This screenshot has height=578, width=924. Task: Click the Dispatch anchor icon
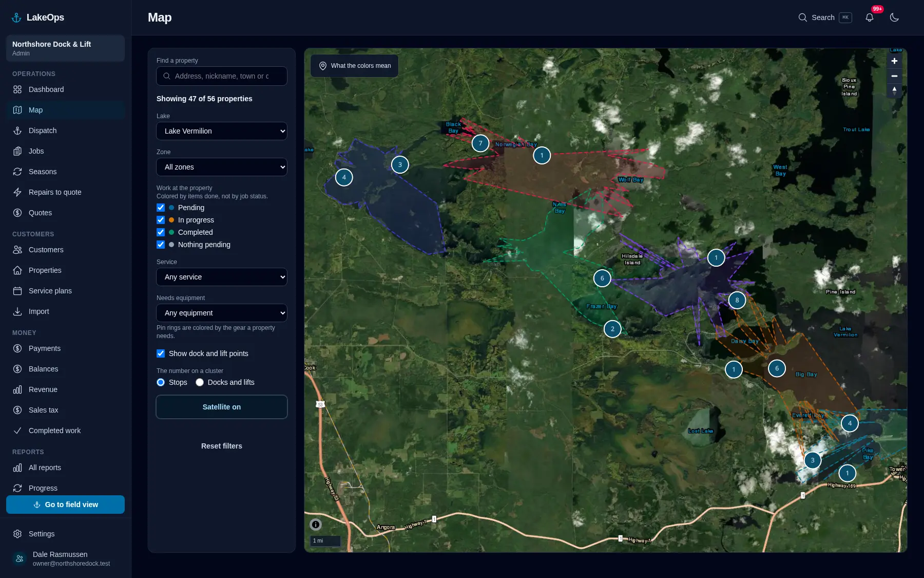pos(17,130)
